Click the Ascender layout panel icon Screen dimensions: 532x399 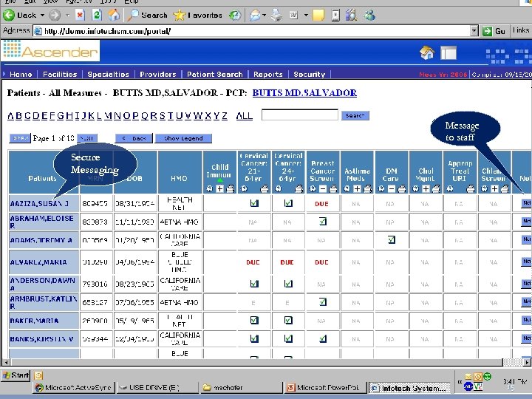coord(449,53)
